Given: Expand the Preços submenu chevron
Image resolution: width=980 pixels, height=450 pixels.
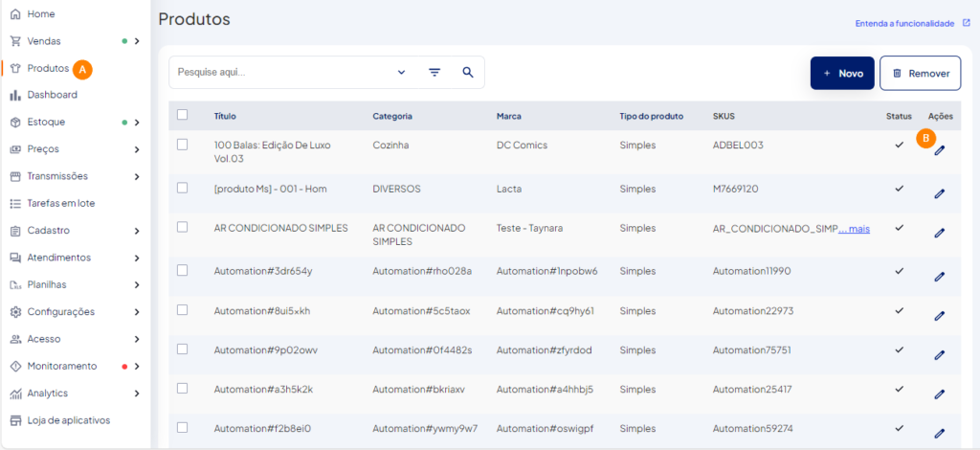Looking at the screenshot, I should pyautogui.click(x=137, y=149).
